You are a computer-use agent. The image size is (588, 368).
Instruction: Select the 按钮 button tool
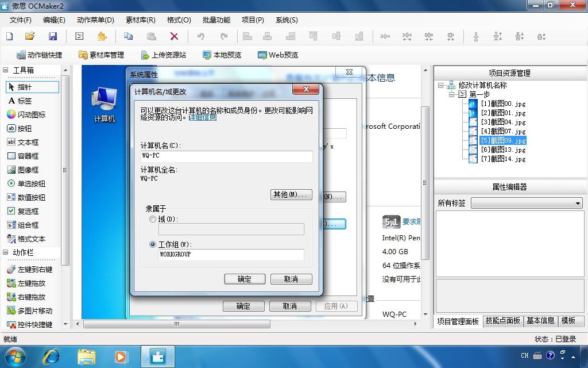(x=20, y=128)
